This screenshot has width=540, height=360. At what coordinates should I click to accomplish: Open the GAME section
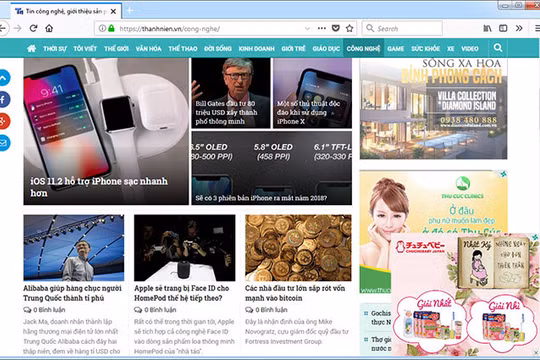pos(396,49)
